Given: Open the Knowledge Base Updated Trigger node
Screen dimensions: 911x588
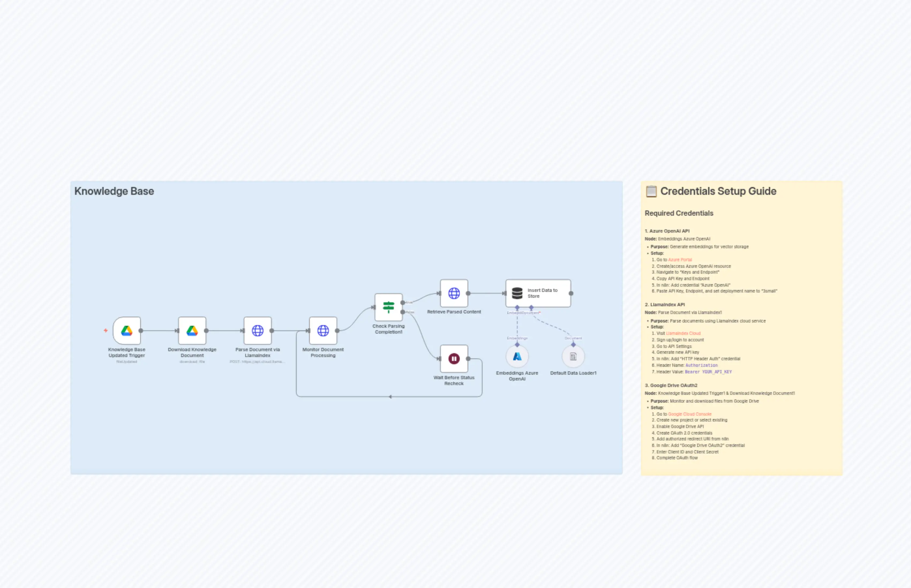Looking at the screenshot, I should coord(127,330).
